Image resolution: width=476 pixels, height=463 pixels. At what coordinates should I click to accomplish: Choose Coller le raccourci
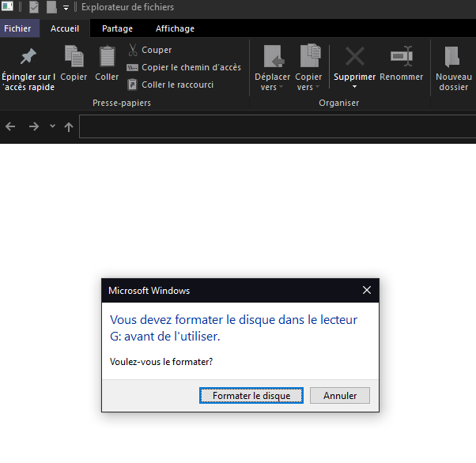[x=170, y=85]
